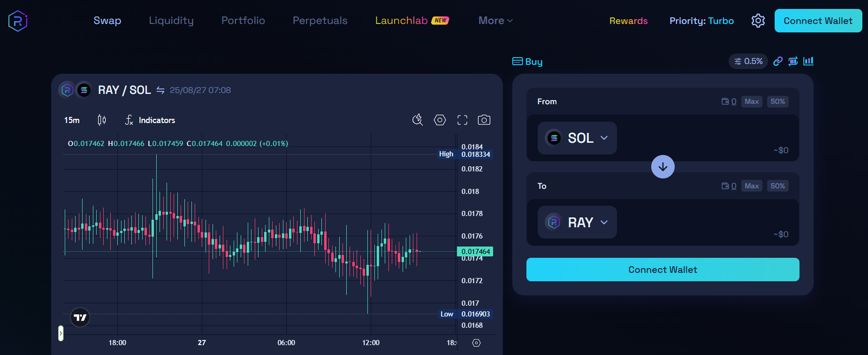This screenshot has width=868, height=355.
Task: Click 50% in the To section
Action: (777, 186)
